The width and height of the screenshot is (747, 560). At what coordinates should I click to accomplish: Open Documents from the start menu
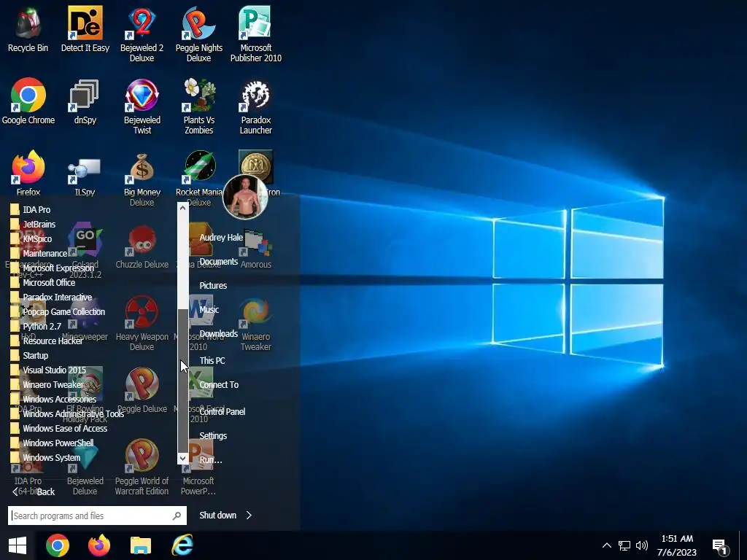(219, 262)
